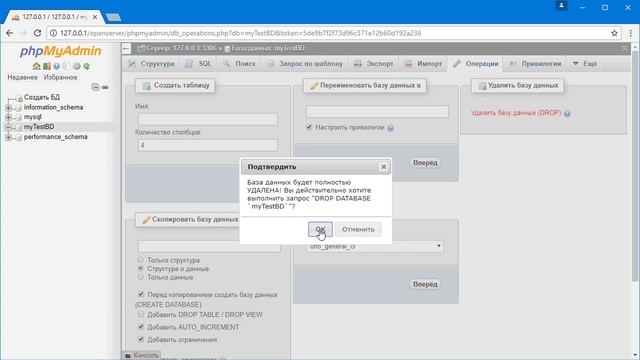Click the link with main panel icon
This screenshot has width=640, height=360.
105,87
